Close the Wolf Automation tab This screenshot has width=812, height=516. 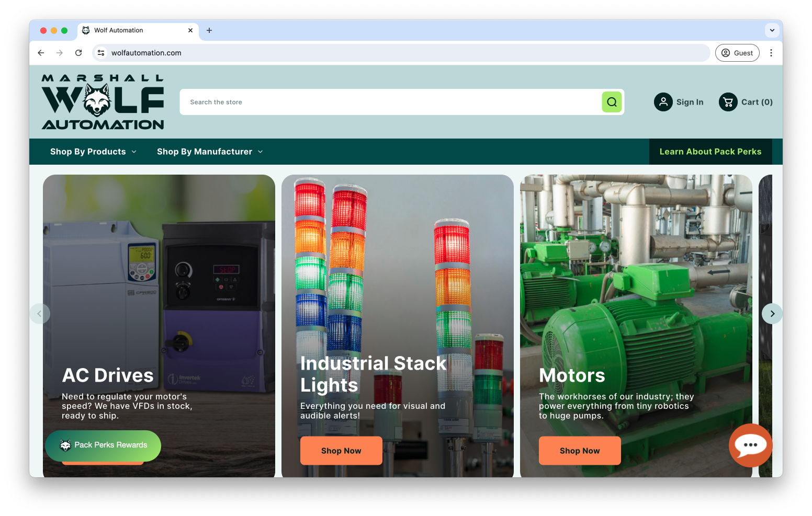190,30
